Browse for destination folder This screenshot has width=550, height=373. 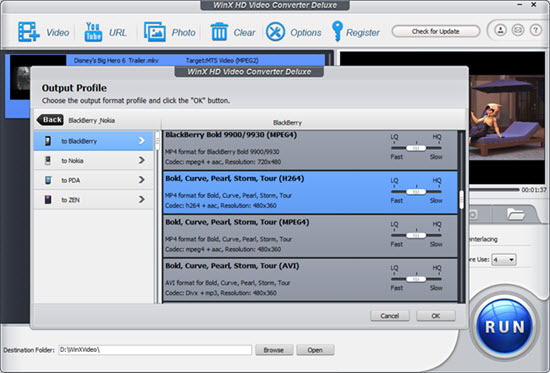tap(274, 350)
